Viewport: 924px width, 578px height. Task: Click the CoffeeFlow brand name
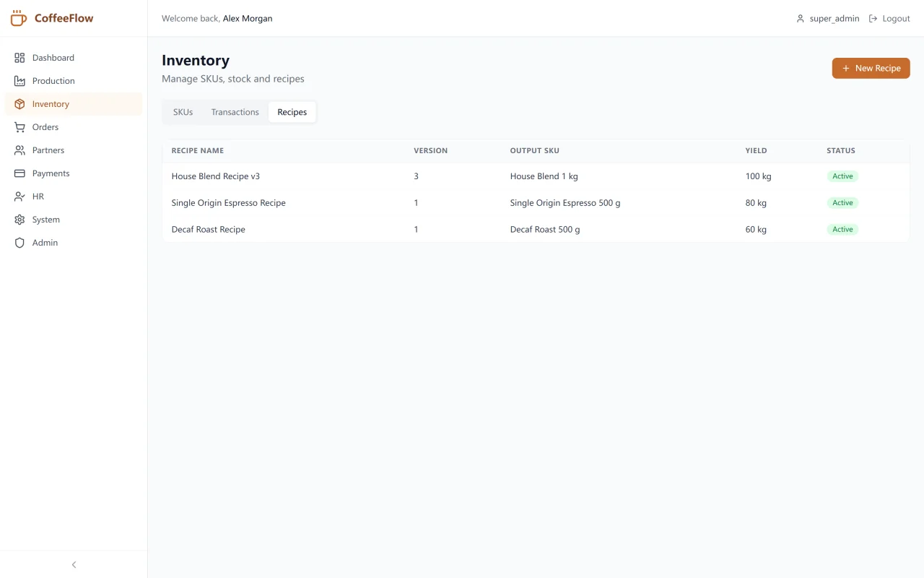click(x=64, y=18)
